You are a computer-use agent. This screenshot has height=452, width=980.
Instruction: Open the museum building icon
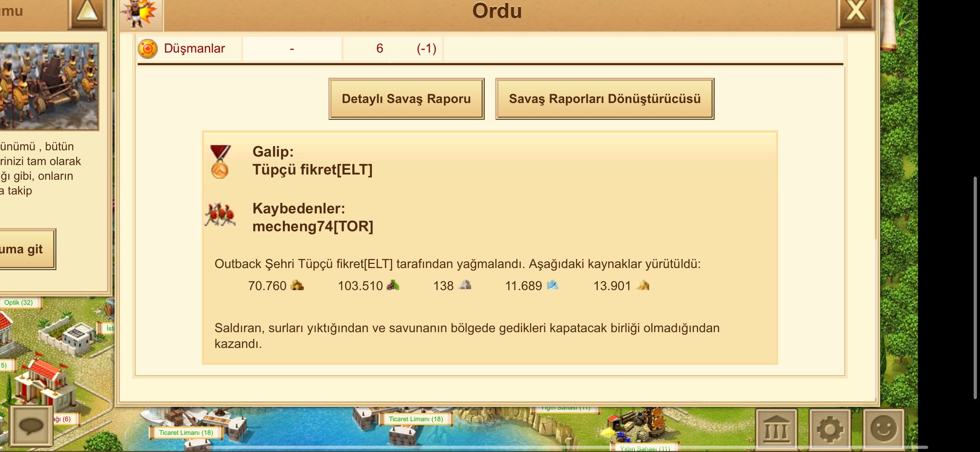point(776,429)
